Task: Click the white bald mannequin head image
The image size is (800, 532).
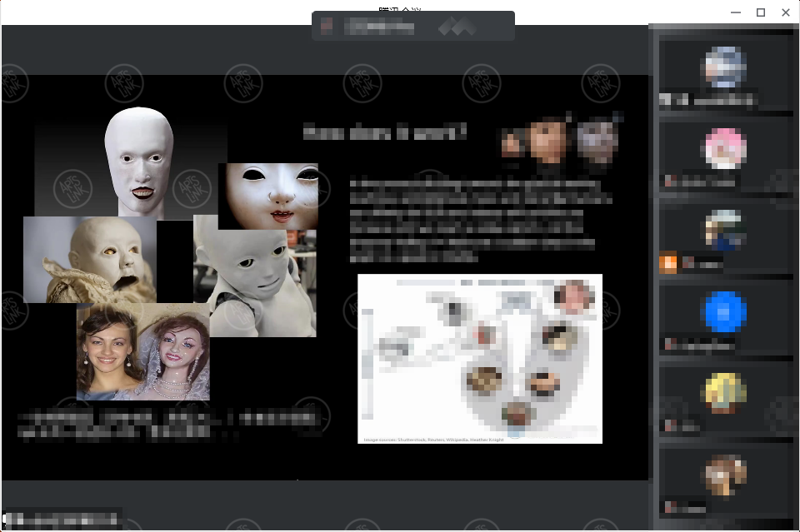Action: pyautogui.click(x=139, y=162)
